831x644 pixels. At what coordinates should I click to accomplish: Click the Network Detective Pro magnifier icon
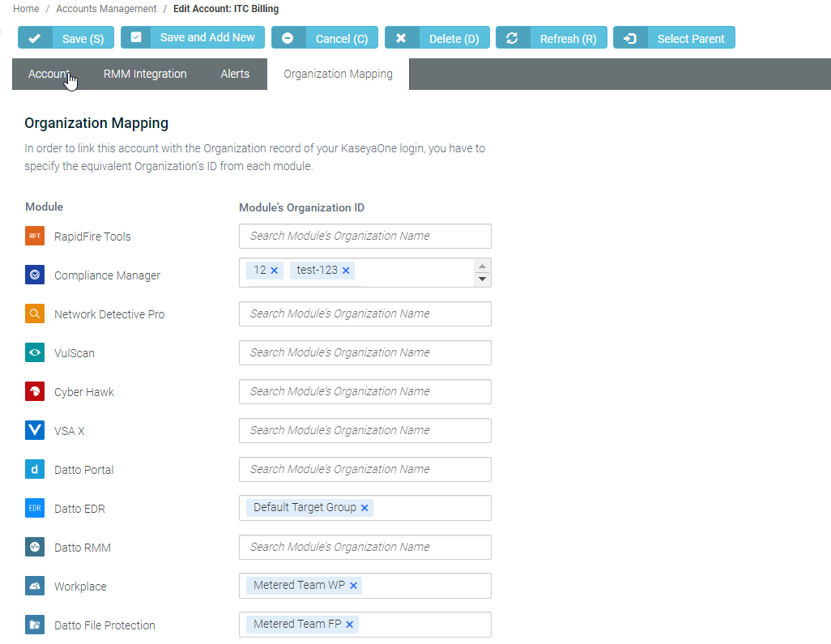(x=34, y=313)
